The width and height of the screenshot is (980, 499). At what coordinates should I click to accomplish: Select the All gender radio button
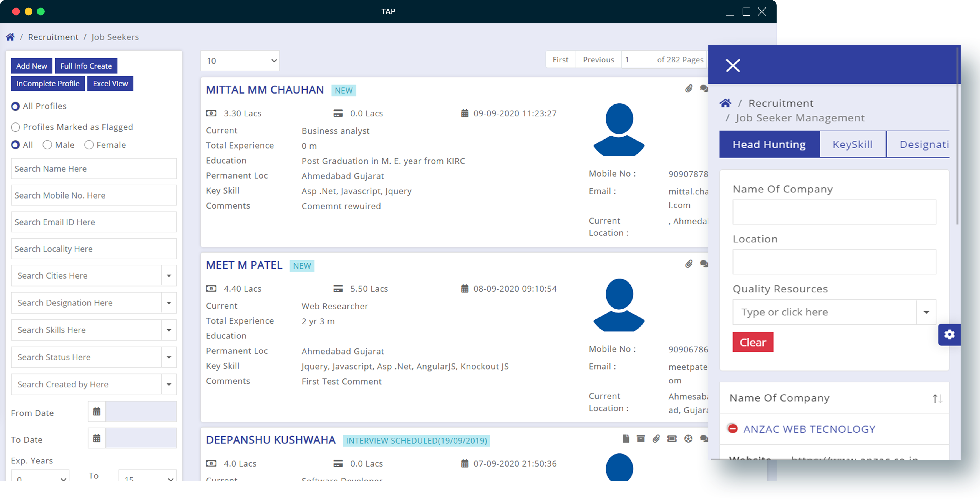(15, 145)
